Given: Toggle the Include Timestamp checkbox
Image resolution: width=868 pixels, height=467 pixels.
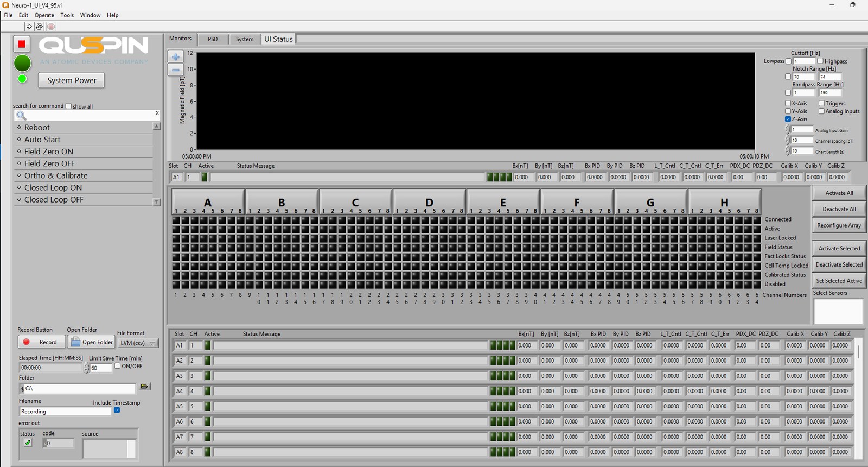Looking at the screenshot, I should [117, 411].
